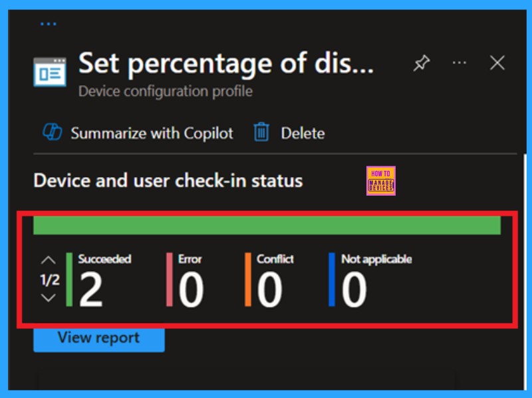Click the blue Not applicable color indicator
Screen dimensions: 532x398
coord(331,280)
